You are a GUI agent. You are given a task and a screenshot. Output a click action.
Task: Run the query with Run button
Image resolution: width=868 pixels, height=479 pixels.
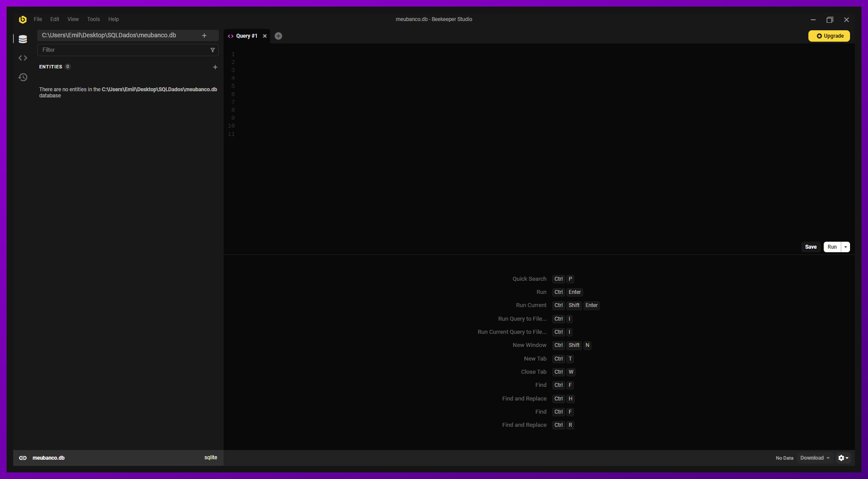pyautogui.click(x=832, y=247)
